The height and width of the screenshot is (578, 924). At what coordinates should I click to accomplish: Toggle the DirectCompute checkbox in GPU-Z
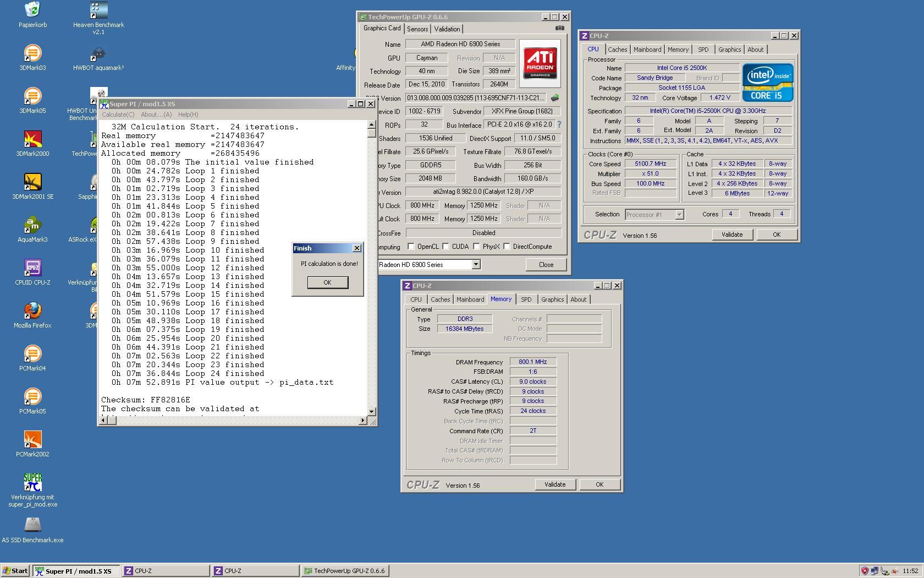(507, 247)
